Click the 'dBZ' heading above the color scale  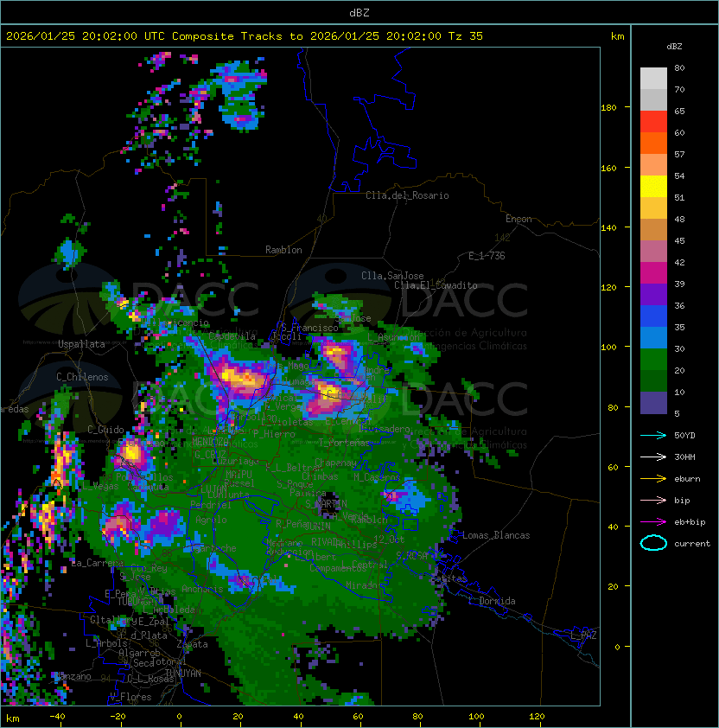tap(674, 47)
